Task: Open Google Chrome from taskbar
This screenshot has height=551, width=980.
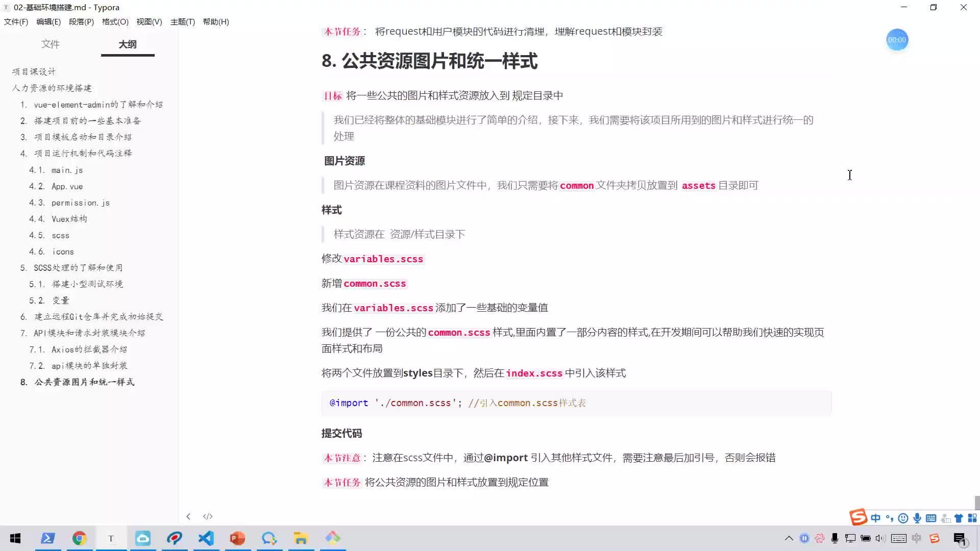Action: click(x=79, y=538)
